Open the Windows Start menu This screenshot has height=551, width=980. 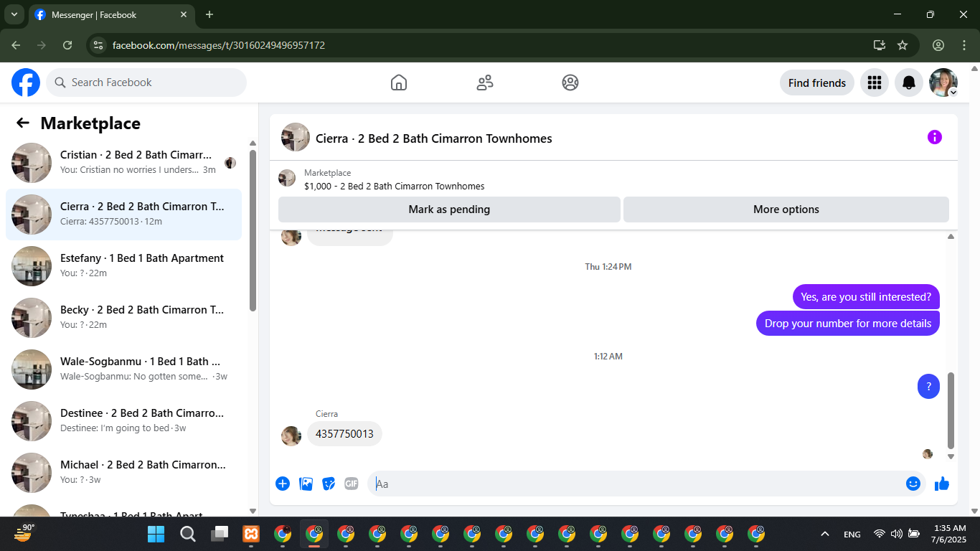point(156,534)
